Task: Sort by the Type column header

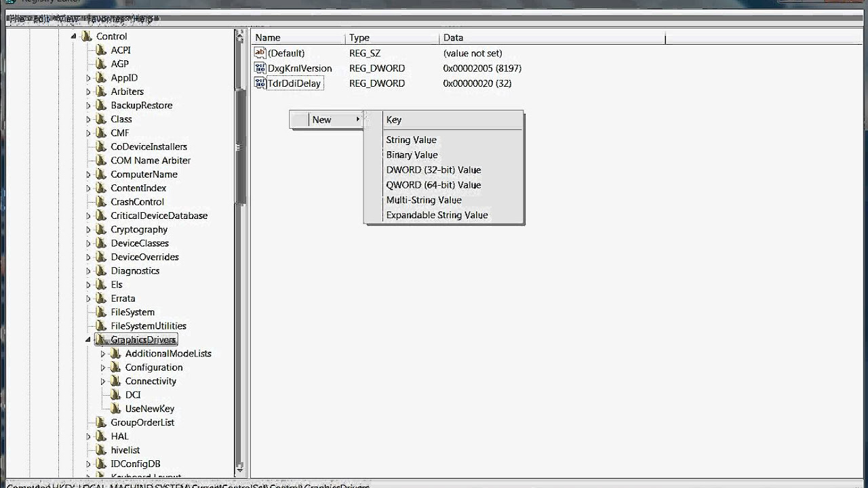Action: pyautogui.click(x=392, y=38)
